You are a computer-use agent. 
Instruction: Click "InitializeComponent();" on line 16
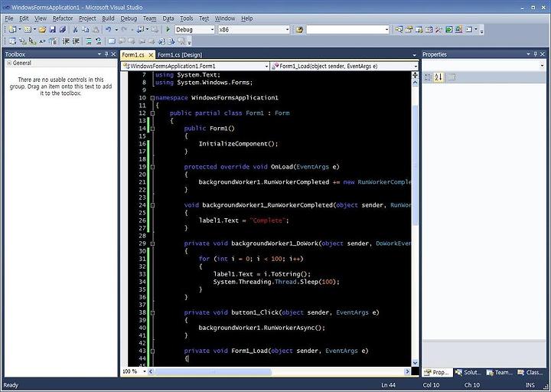coord(238,144)
